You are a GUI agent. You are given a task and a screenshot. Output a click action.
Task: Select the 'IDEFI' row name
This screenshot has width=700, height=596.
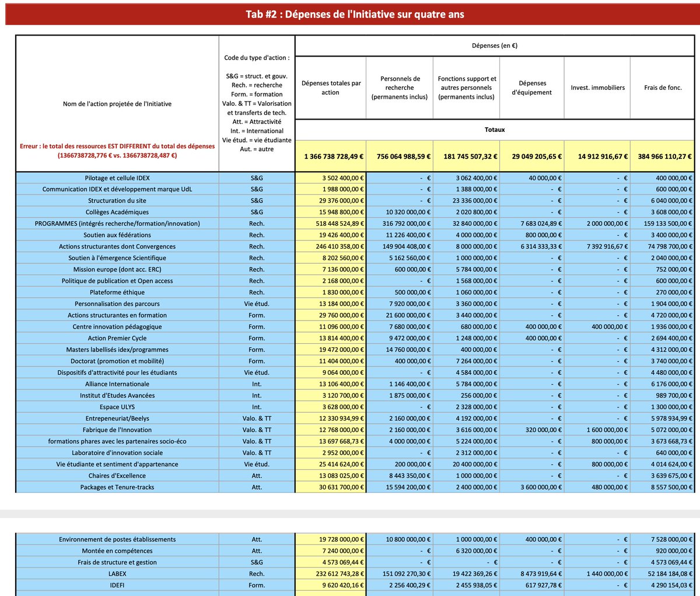(117, 585)
